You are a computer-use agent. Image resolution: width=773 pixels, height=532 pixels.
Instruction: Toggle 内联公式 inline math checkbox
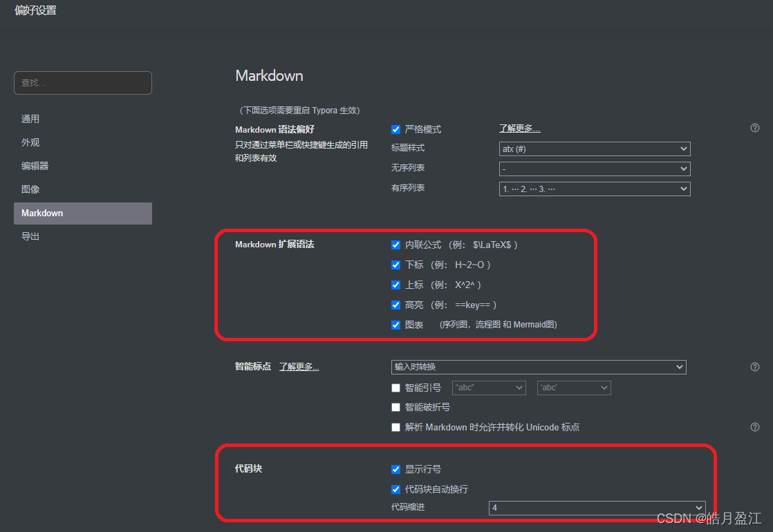pyautogui.click(x=395, y=245)
